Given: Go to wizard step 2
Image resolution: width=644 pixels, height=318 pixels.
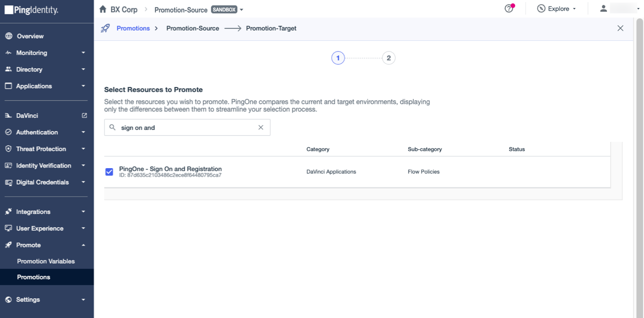Looking at the screenshot, I should pyautogui.click(x=389, y=57).
